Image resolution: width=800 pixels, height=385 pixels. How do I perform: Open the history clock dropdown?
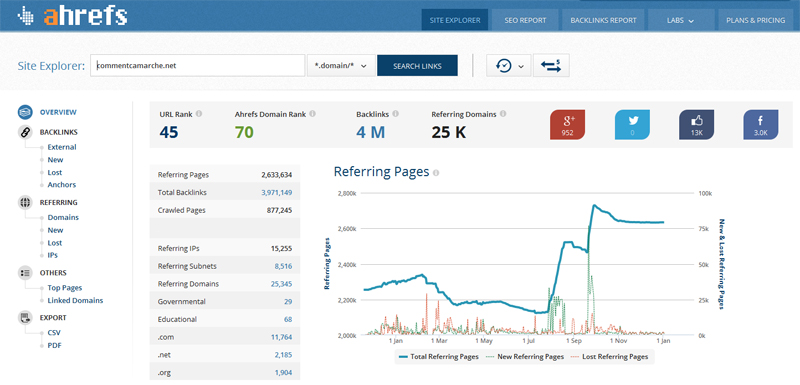pos(509,66)
